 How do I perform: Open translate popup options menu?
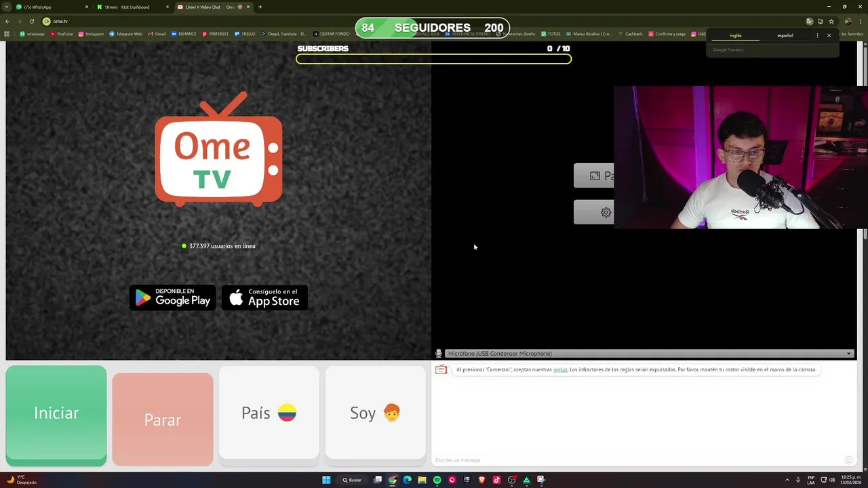(x=817, y=35)
